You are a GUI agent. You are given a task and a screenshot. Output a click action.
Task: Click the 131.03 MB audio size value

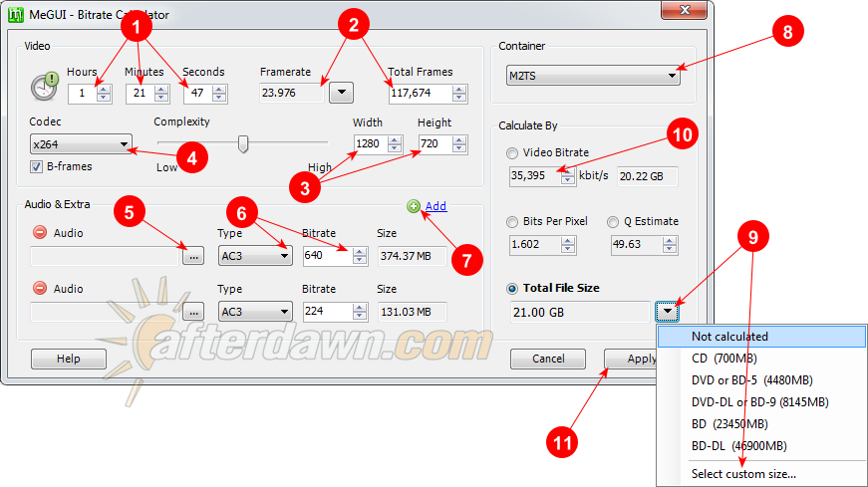(x=412, y=312)
